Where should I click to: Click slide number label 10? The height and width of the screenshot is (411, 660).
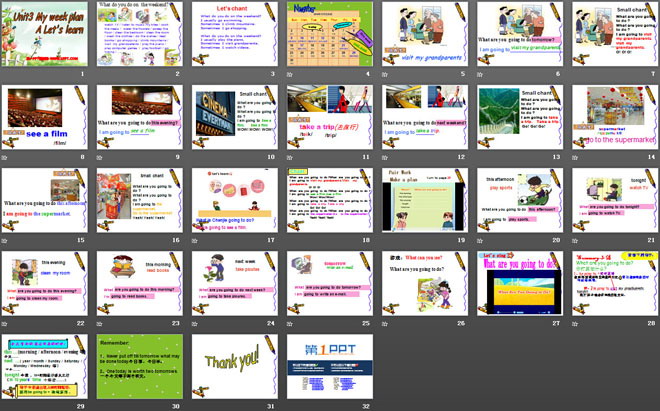point(271,157)
